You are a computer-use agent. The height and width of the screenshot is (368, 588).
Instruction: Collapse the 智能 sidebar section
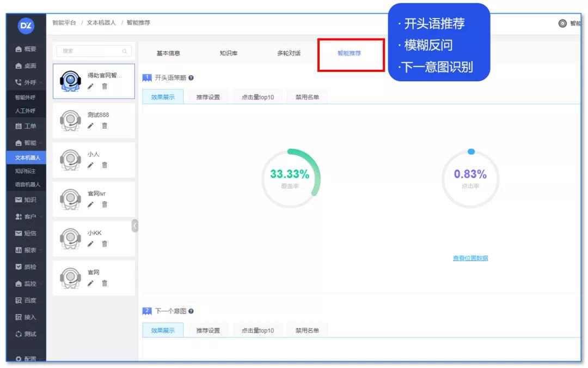[x=26, y=143]
